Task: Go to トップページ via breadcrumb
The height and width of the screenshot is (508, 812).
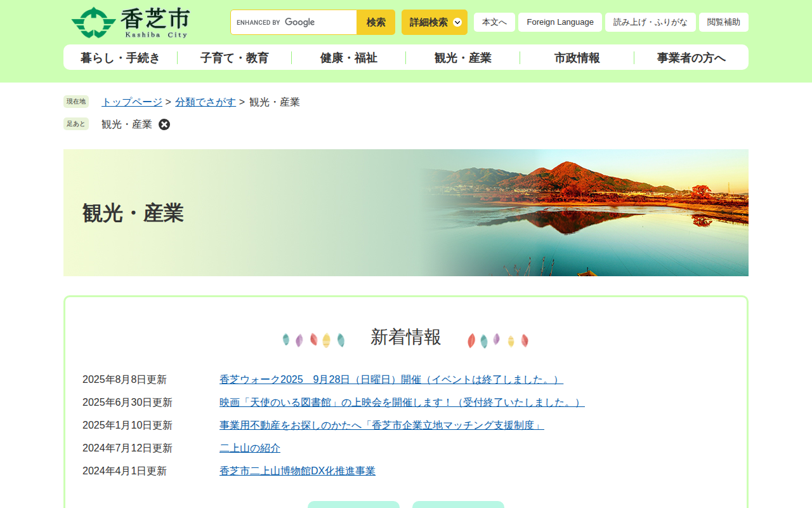Action: (x=132, y=102)
